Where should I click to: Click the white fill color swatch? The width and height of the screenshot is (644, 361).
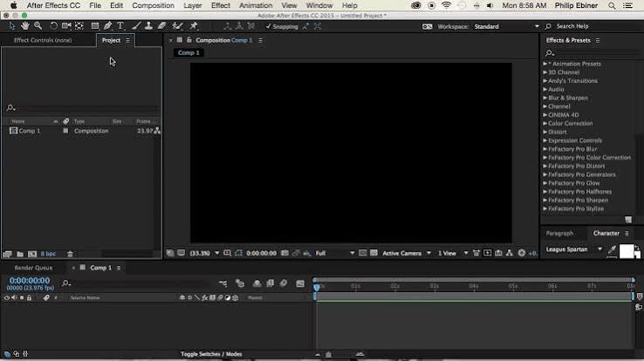(627, 250)
